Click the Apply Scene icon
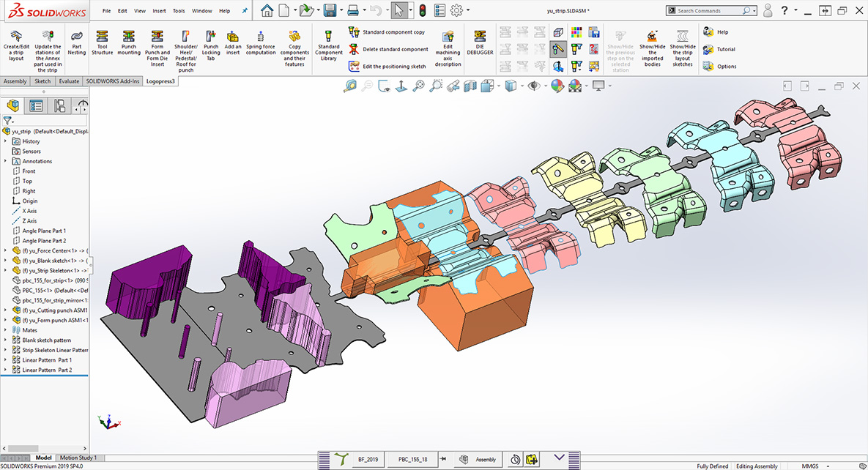The image size is (868, 470). click(575, 86)
